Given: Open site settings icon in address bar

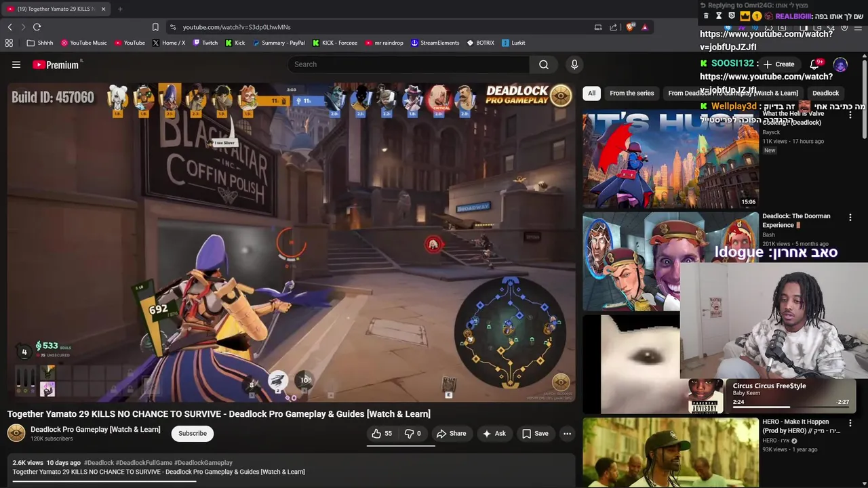Looking at the screenshot, I should point(173,27).
